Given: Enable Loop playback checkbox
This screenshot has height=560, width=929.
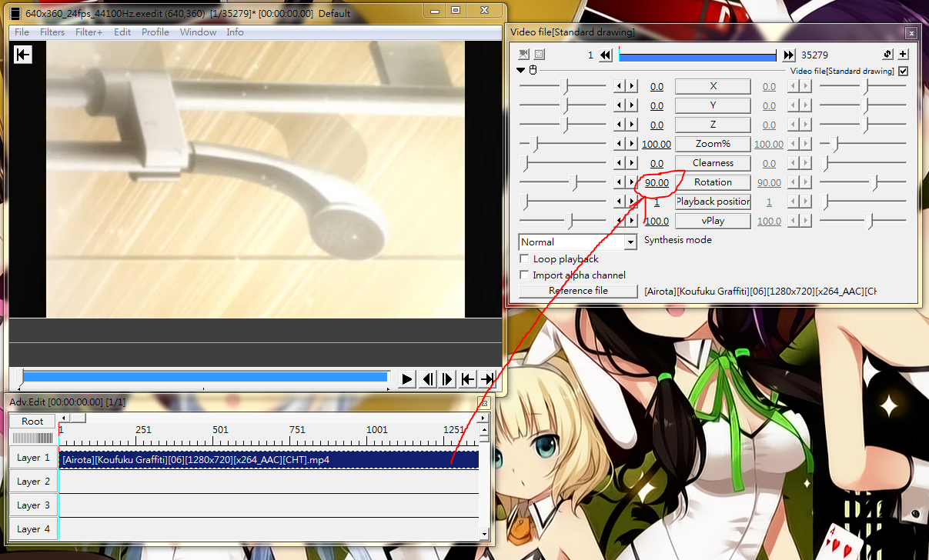Looking at the screenshot, I should coord(525,259).
